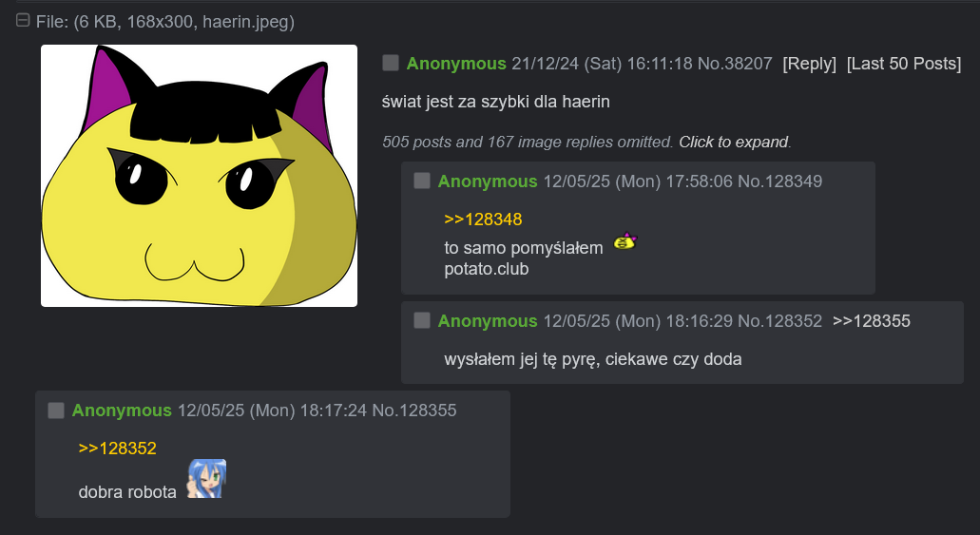Collapse the thread with the minus icon

pyautogui.click(x=23, y=21)
